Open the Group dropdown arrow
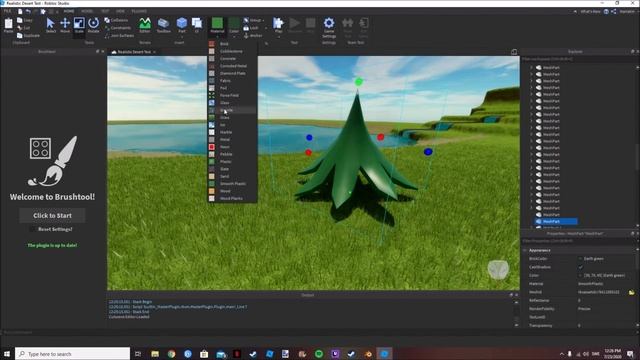Viewport: 640px width, 360px height. click(263, 20)
